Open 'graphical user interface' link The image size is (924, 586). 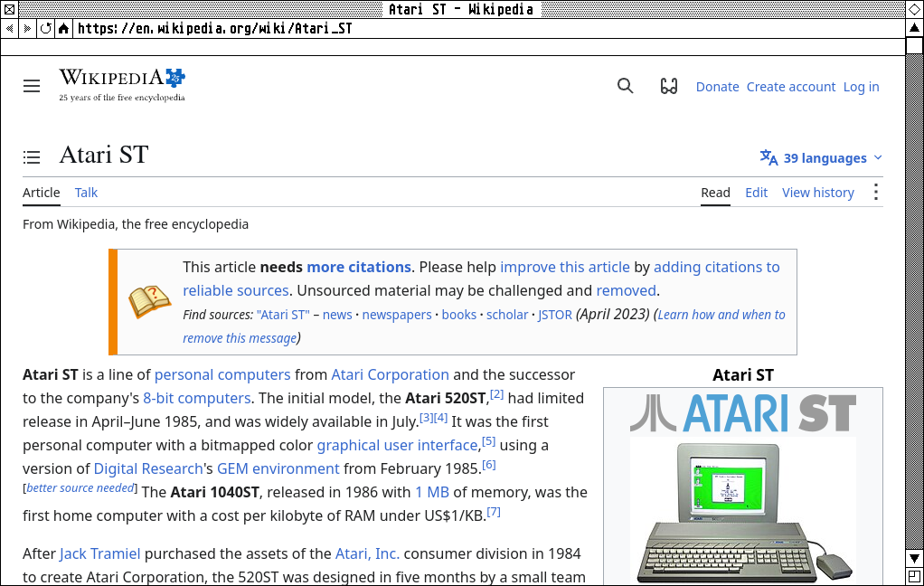[x=397, y=445]
